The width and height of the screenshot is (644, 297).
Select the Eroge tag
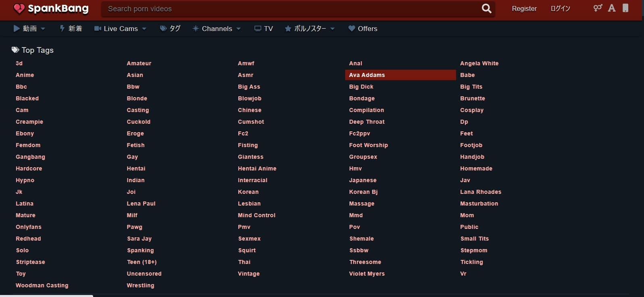135,133
